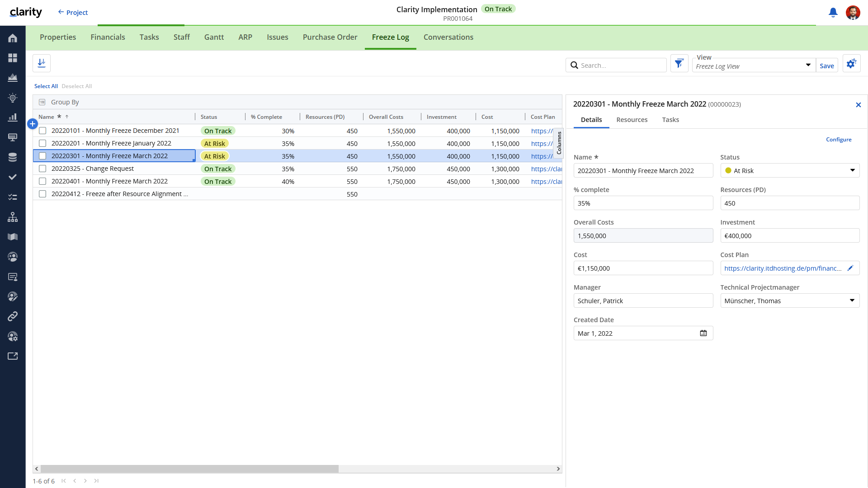Switch to the Gantt tab

[x=214, y=37]
